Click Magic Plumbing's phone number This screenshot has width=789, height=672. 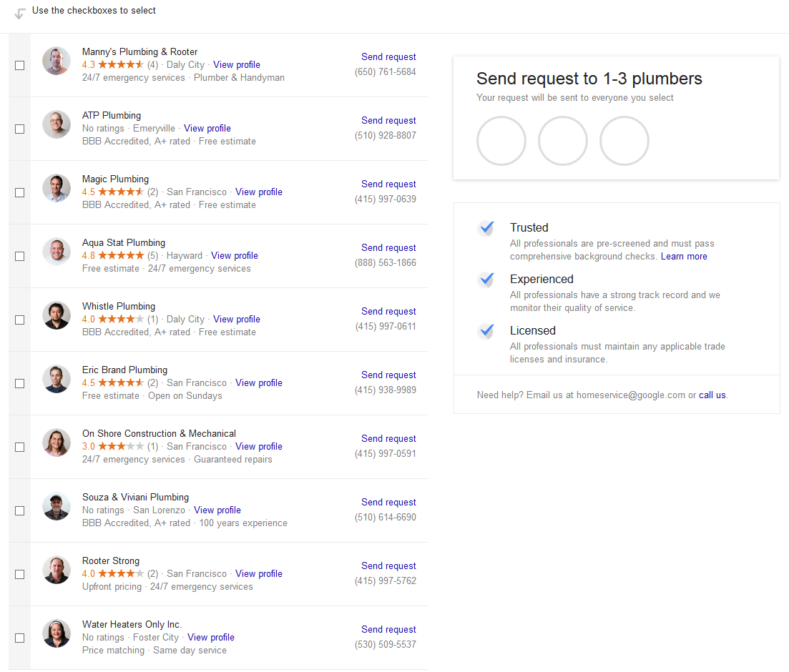coord(386,199)
